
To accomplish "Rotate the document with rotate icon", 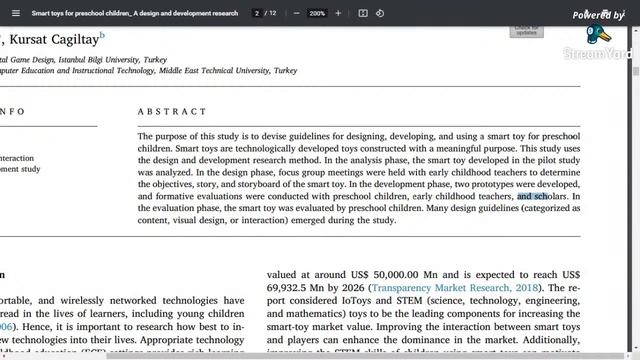I will point(380,13).
